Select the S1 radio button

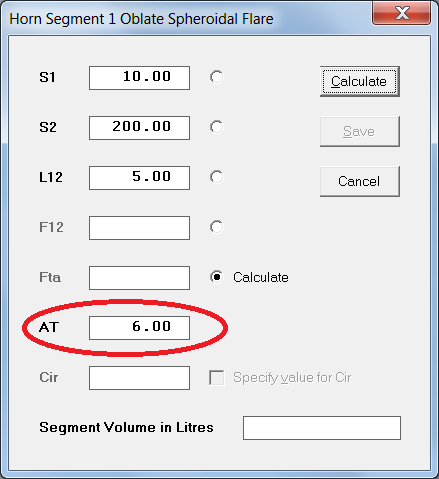coord(217,77)
